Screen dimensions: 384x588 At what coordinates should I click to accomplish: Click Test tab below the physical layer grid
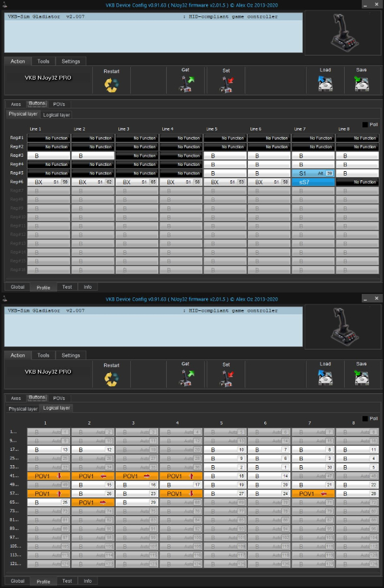[67, 287]
